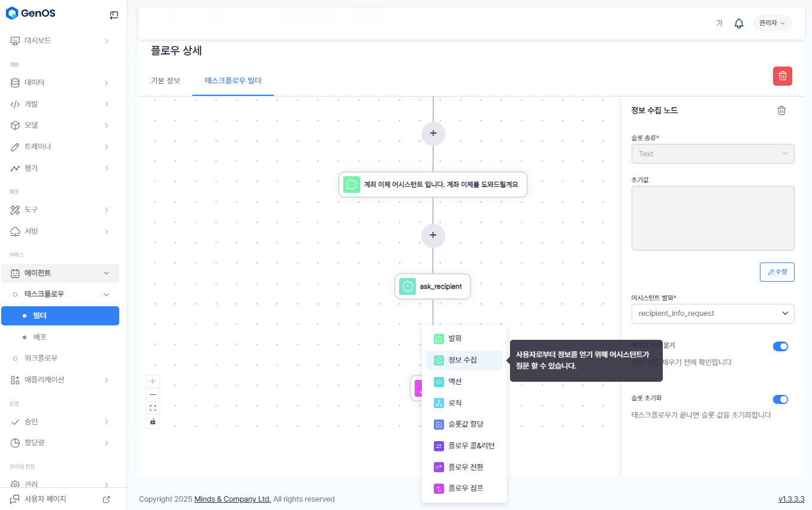Disable the 슬롯 초기화 toggle
This screenshot has height=510, width=812.
tap(780, 400)
